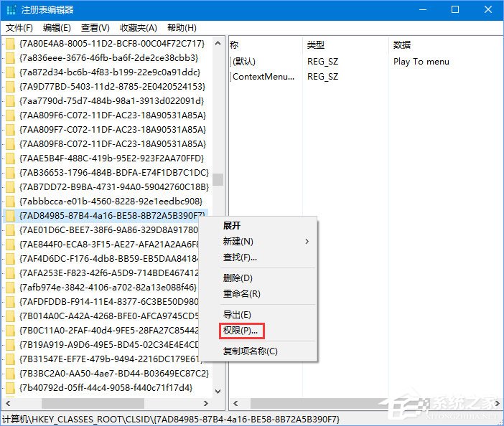The width and height of the screenshot is (504, 426).
Task: Click the folder icon of {7AE844F0-ECA8 key
Action: tap(10, 245)
